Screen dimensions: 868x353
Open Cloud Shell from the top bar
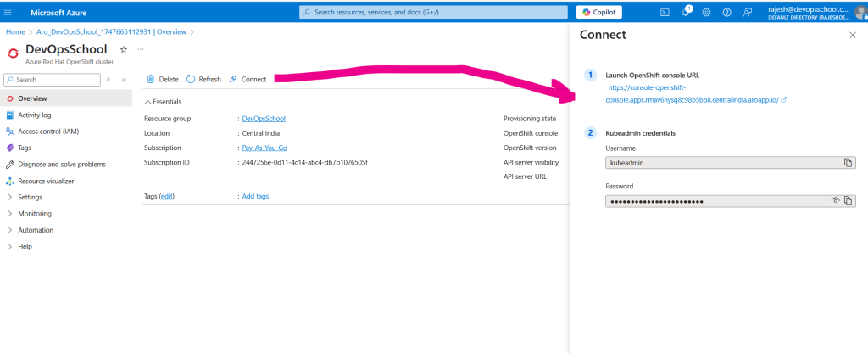click(665, 12)
